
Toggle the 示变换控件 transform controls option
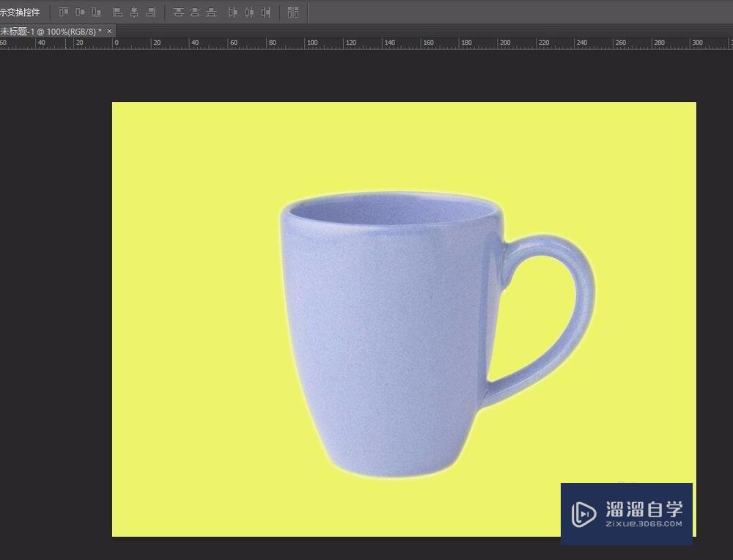coord(20,12)
